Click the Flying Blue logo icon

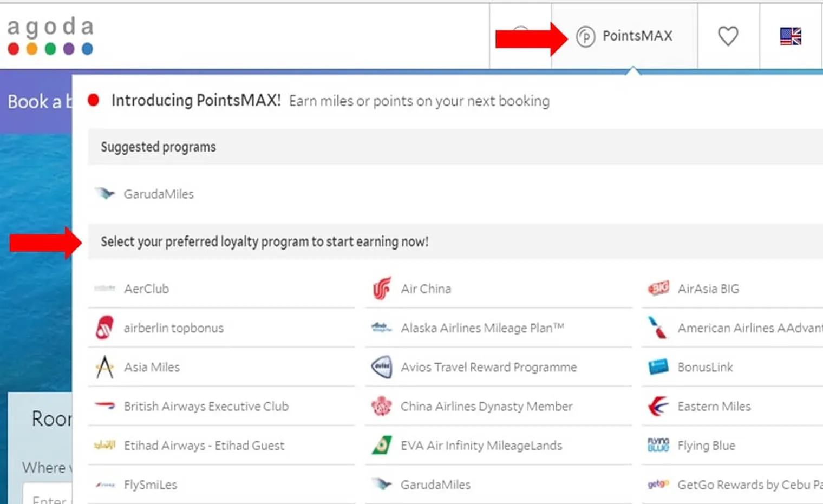(x=658, y=445)
